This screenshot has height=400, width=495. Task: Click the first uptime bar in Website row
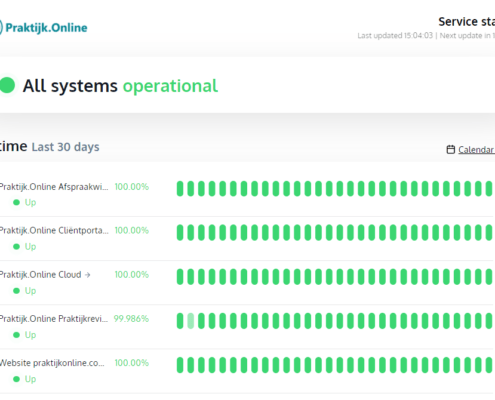[180, 365]
